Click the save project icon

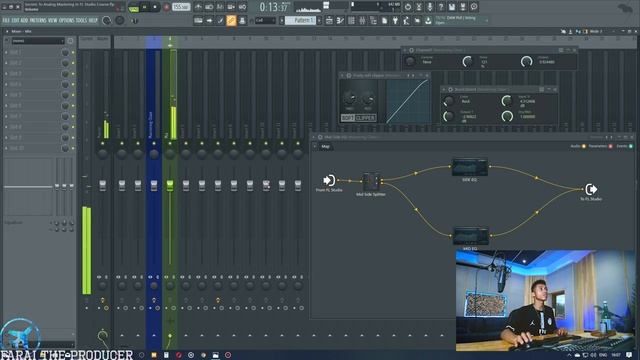click(452, 7)
